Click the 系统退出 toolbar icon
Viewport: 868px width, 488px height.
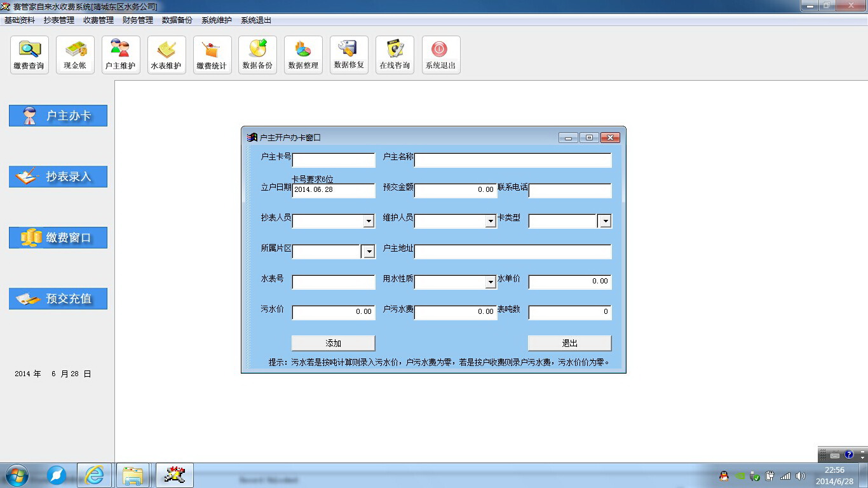click(x=441, y=55)
